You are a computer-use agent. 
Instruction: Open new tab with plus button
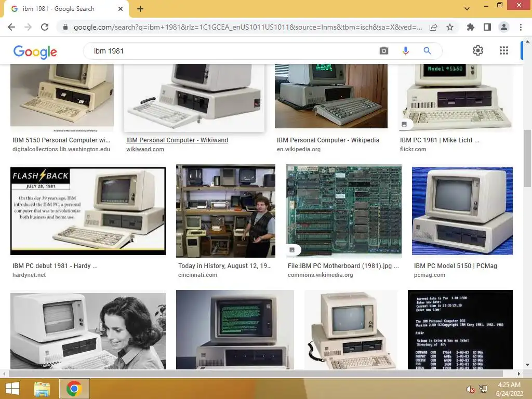(x=140, y=9)
